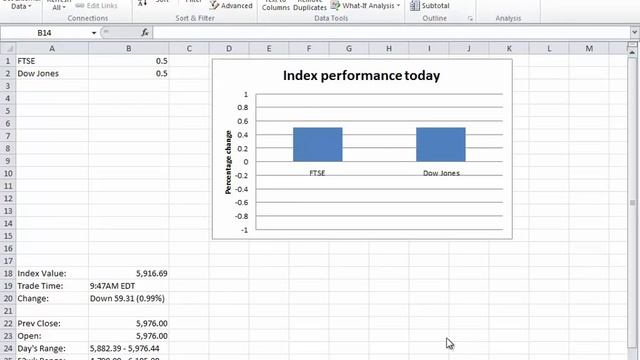Click the vertical scrollbar up arrow
The width and height of the screenshot is (640, 360).
632,53
